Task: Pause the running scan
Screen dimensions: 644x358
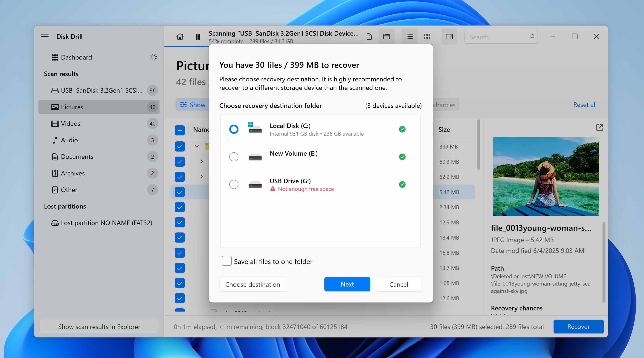Action: coord(198,37)
